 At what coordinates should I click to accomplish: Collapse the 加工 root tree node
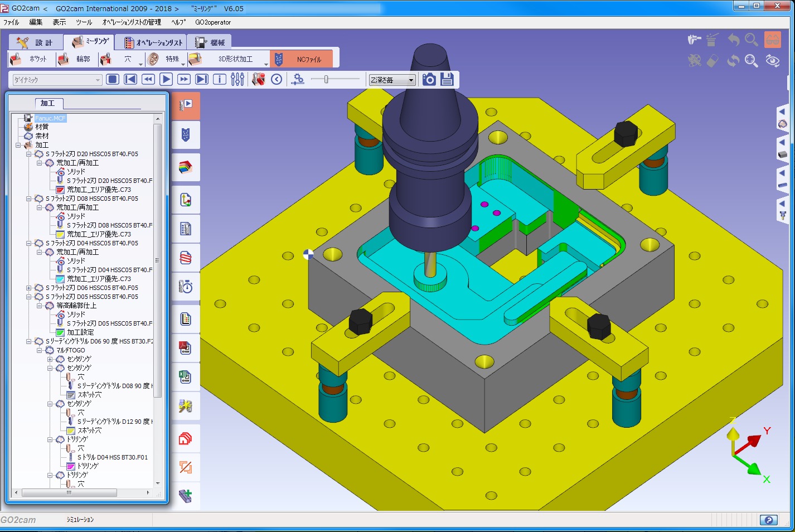[x=18, y=145]
